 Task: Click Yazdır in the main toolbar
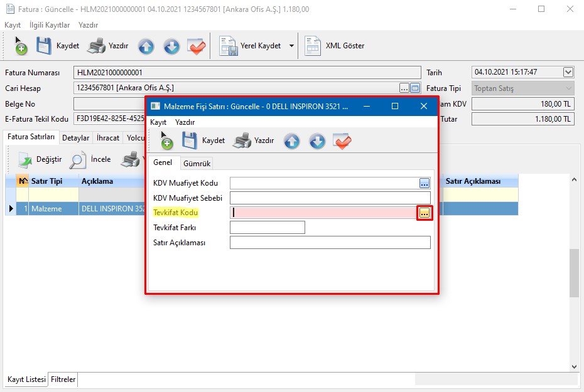click(x=109, y=46)
